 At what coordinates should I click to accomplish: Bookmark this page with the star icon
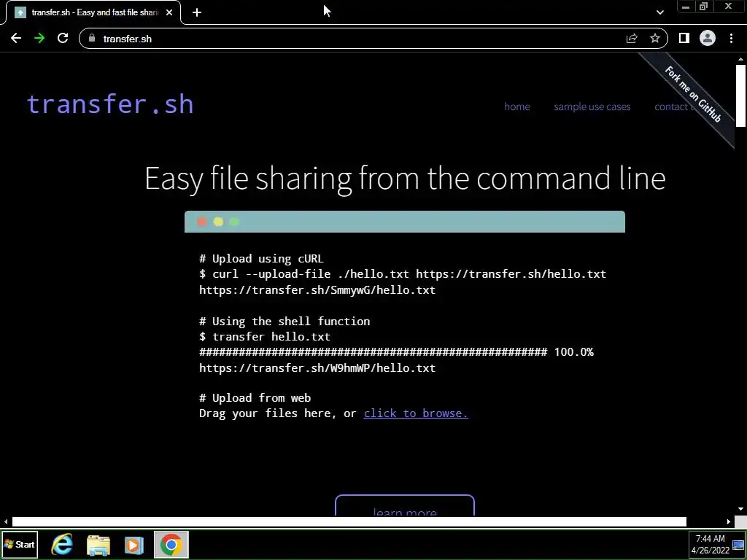[x=655, y=39]
